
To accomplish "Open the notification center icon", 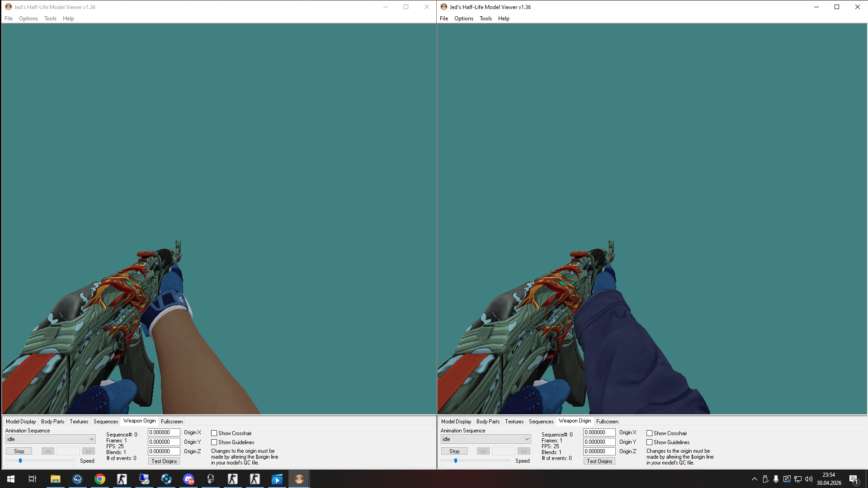I will coord(854,479).
